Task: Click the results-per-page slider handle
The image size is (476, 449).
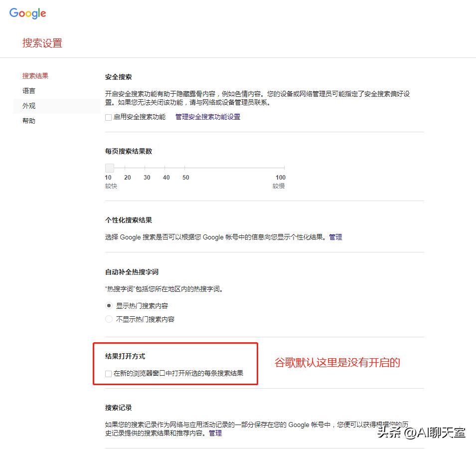Action: (x=110, y=168)
